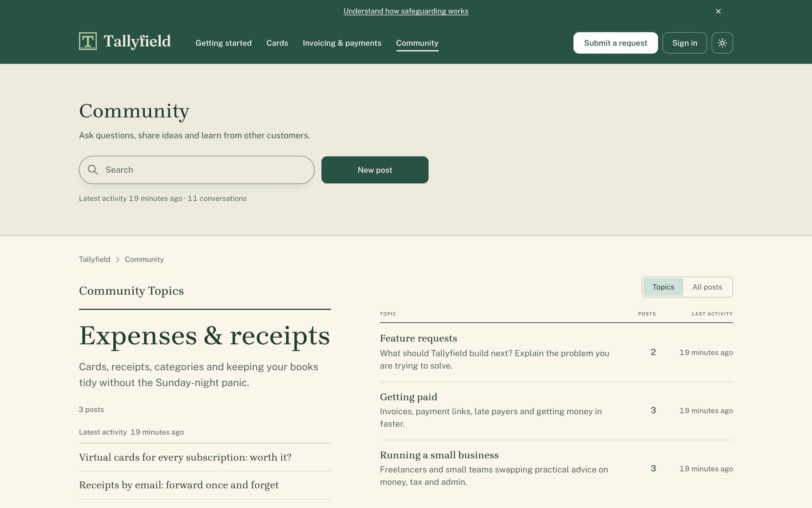The image size is (812, 508).
Task: Click the Tallyfield wordmark in the header
Action: (137, 41)
